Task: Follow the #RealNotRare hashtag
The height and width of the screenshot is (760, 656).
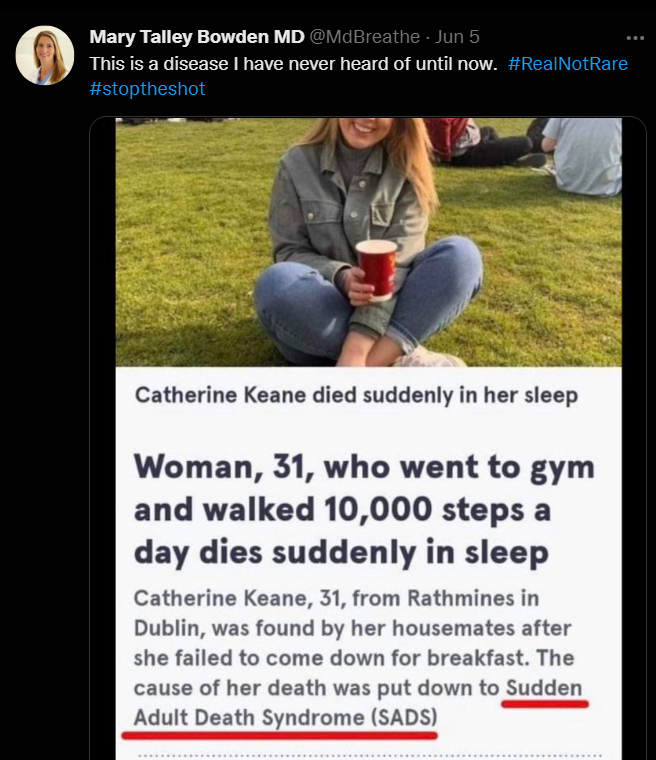Action: coord(568,63)
